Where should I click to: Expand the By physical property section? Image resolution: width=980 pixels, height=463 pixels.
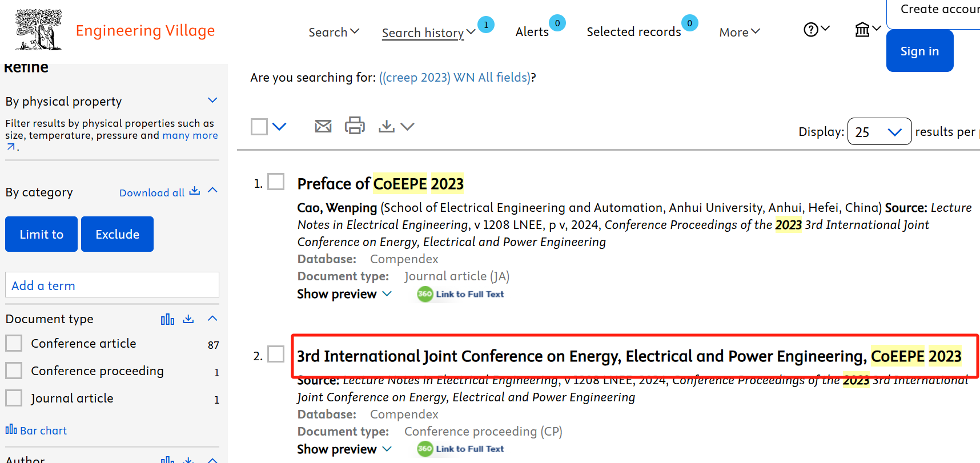(x=212, y=100)
